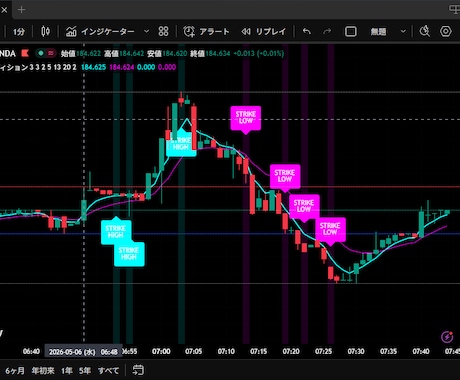Image resolution: width=460 pixels, height=380 pixels.
Task: Click the 2026-05-06 06:48 crosshair date label
Action: 83,352
